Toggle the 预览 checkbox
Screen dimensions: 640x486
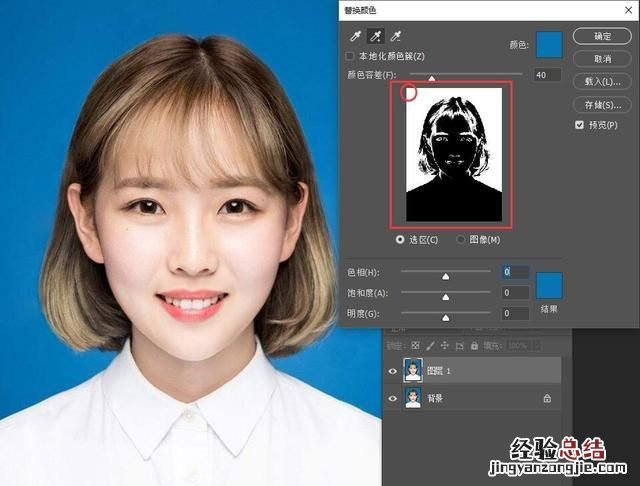point(579,125)
